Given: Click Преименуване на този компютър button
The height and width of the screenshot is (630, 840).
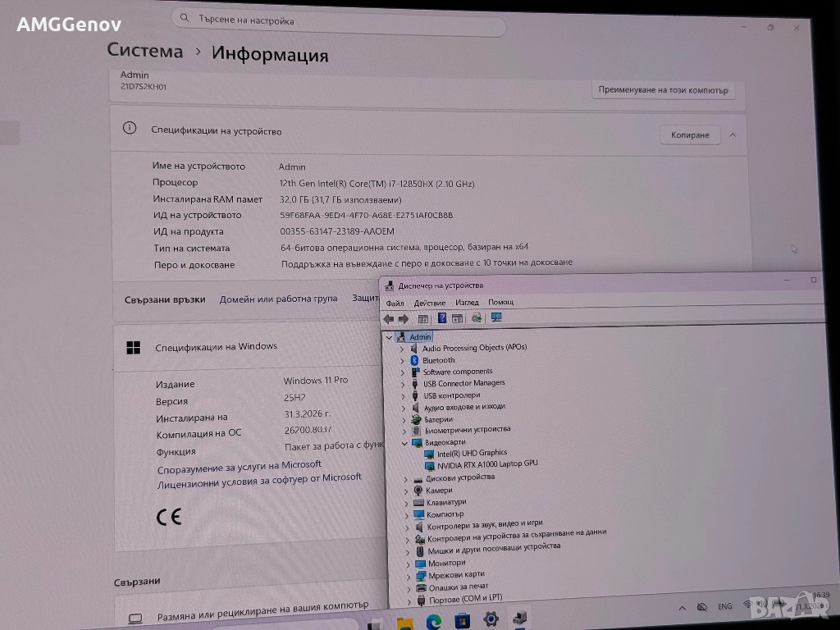Looking at the screenshot, I should coord(663,90).
